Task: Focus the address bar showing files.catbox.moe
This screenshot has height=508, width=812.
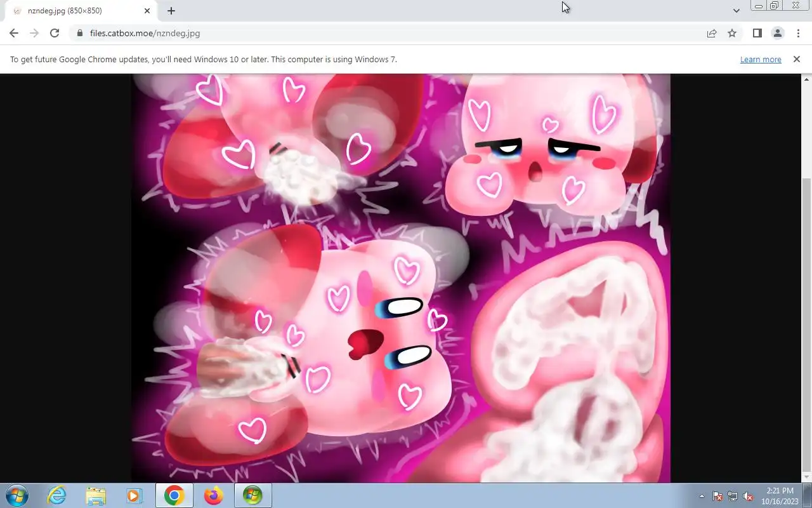Action: pos(387,33)
